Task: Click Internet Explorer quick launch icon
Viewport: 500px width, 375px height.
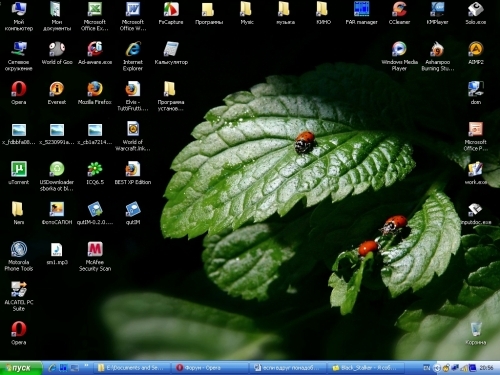Action: coord(52,368)
